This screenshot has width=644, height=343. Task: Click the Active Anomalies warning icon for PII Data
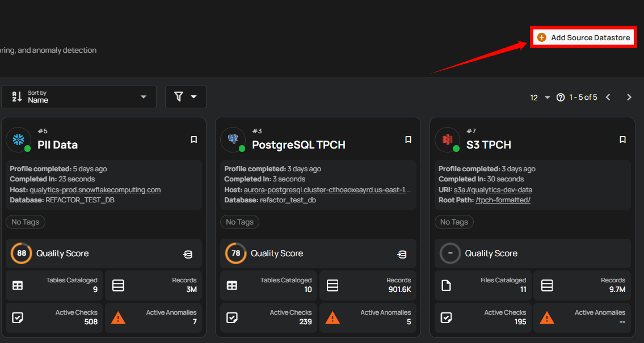tap(118, 317)
